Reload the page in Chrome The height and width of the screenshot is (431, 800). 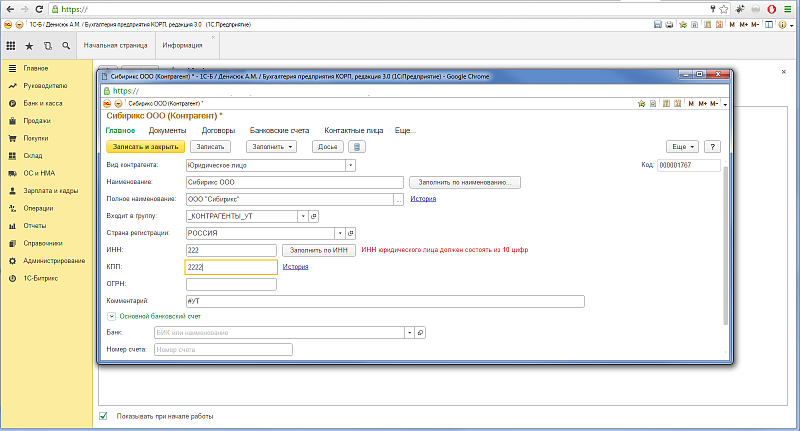(39, 9)
